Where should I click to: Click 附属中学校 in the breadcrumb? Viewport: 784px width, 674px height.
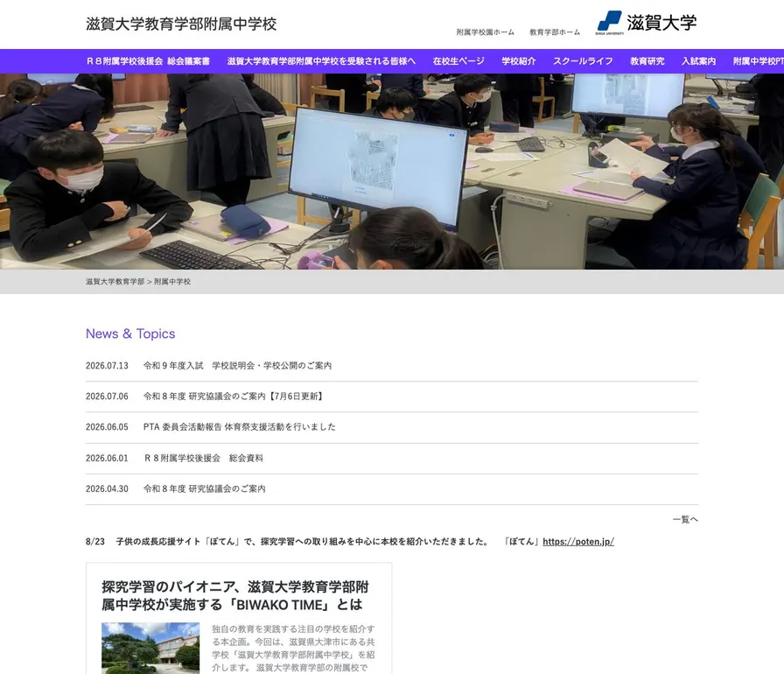coord(172,282)
